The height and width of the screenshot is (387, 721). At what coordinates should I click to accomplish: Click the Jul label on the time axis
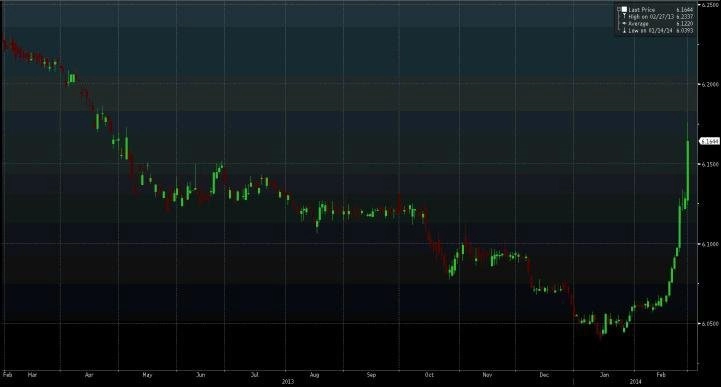pos(254,375)
